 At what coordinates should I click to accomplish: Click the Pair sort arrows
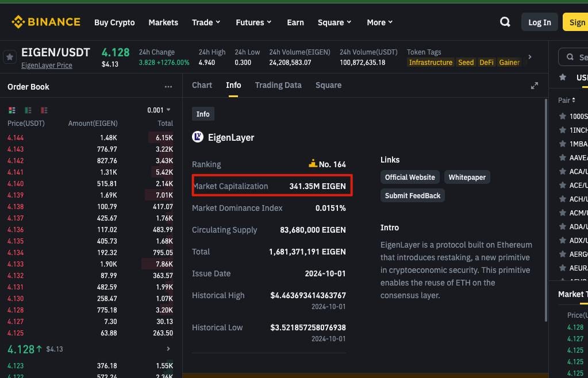click(574, 100)
